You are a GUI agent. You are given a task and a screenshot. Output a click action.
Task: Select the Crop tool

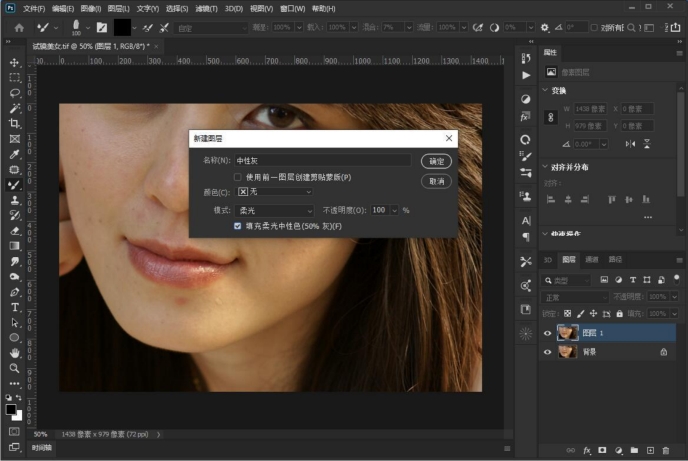(14, 124)
